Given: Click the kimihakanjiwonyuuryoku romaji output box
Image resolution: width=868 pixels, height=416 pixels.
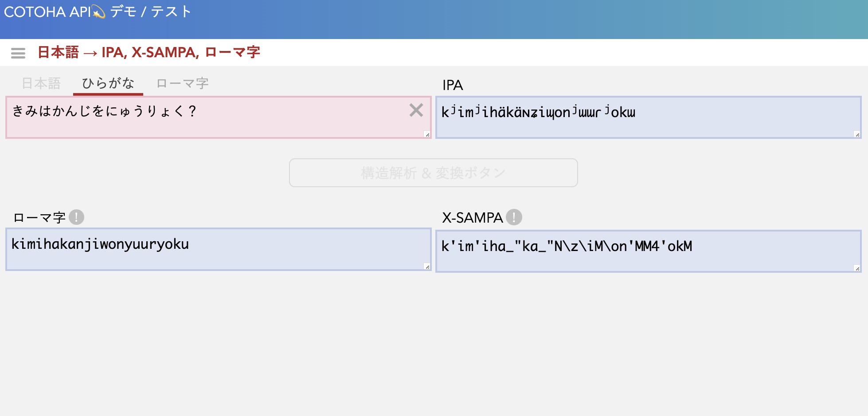Looking at the screenshot, I should click(x=217, y=249).
